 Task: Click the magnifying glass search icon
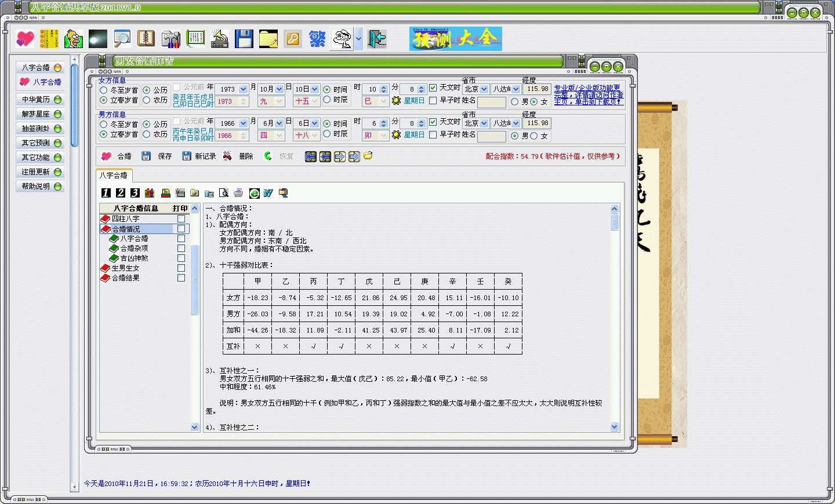[122, 39]
